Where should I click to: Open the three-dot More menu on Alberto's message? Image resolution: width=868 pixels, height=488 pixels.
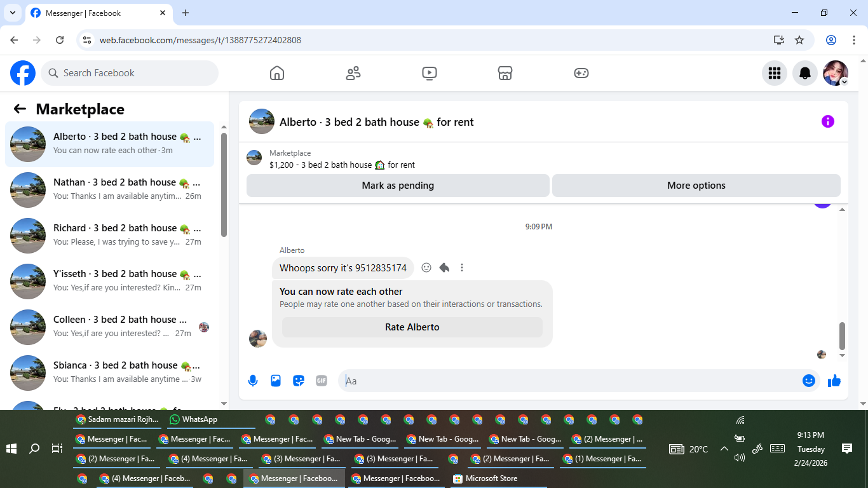point(462,268)
